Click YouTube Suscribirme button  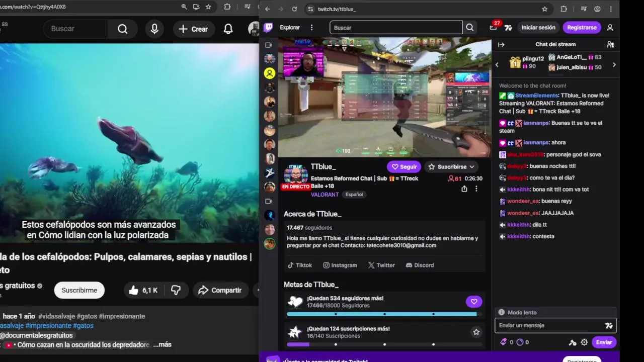click(x=79, y=290)
